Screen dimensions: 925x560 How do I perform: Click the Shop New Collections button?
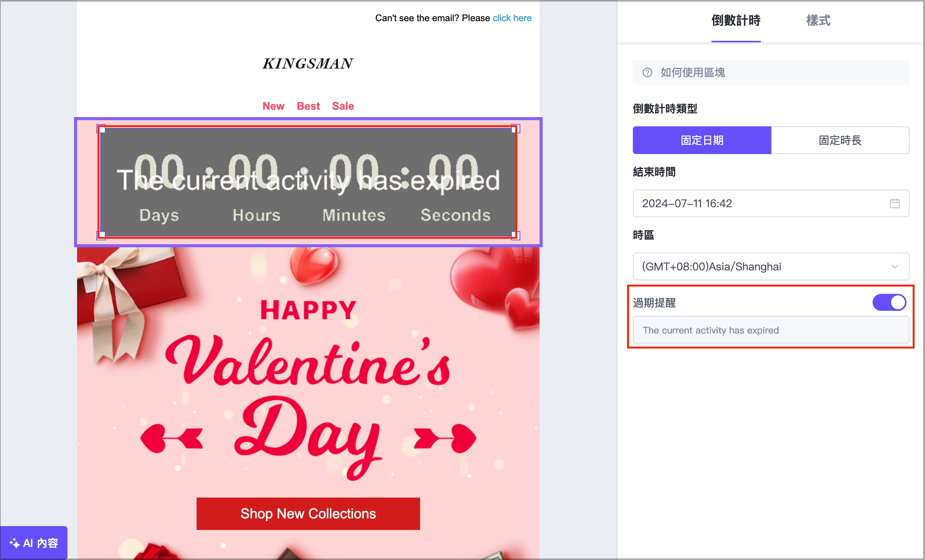[x=308, y=513]
